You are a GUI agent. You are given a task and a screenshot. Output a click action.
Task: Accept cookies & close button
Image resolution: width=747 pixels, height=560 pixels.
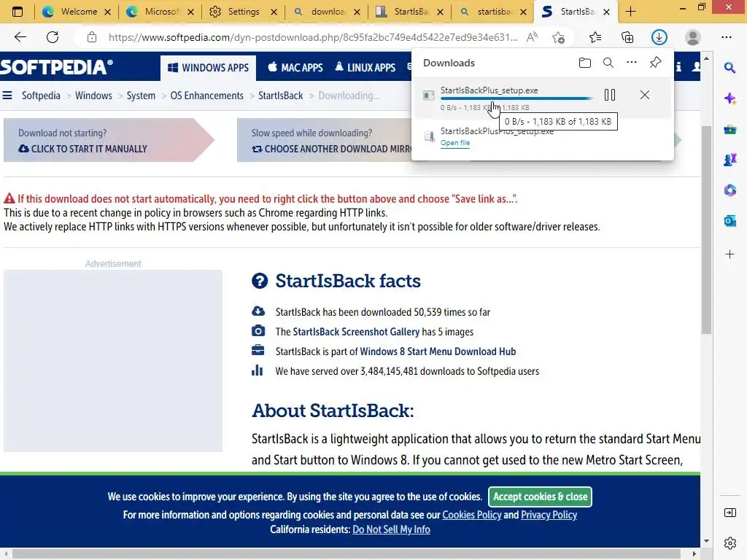541,497
